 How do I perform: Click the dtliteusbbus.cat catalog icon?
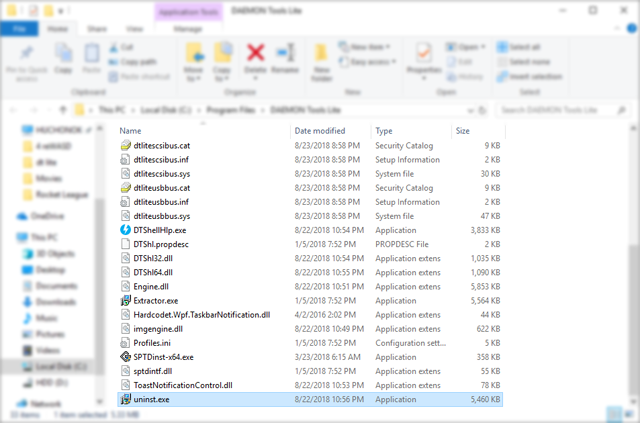pyautogui.click(x=125, y=188)
